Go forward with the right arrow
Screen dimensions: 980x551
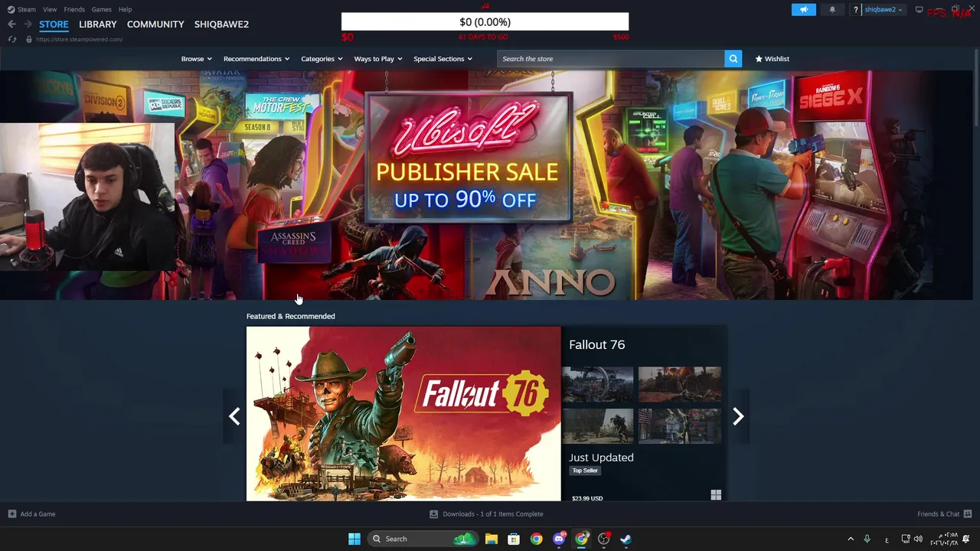[28, 24]
